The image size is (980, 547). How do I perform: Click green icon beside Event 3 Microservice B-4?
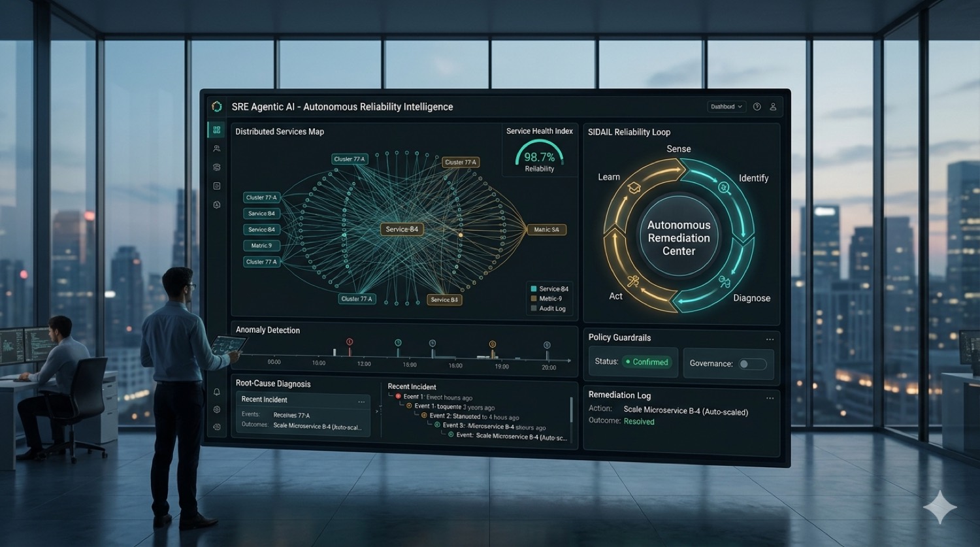(x=438, y=425)
